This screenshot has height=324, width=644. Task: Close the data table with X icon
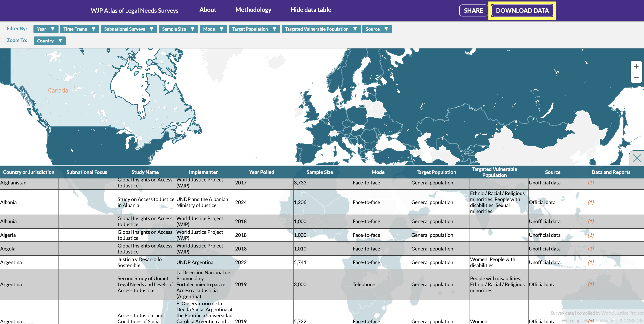(637, 158)
